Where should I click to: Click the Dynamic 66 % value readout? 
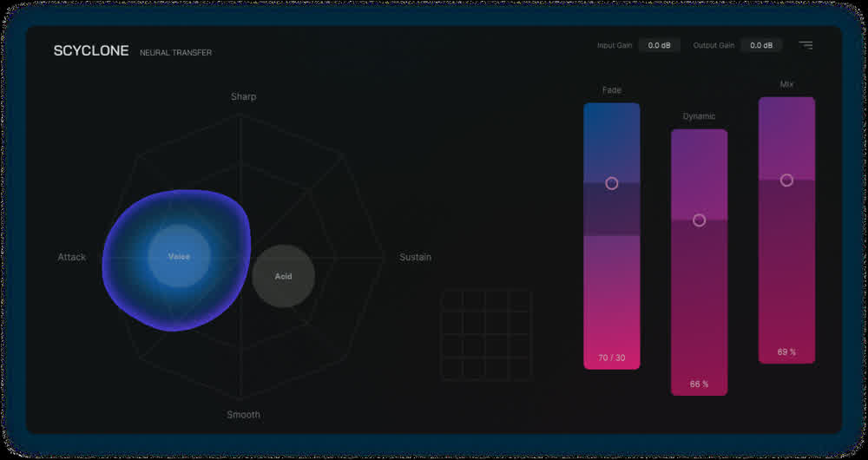click(699, 384)
